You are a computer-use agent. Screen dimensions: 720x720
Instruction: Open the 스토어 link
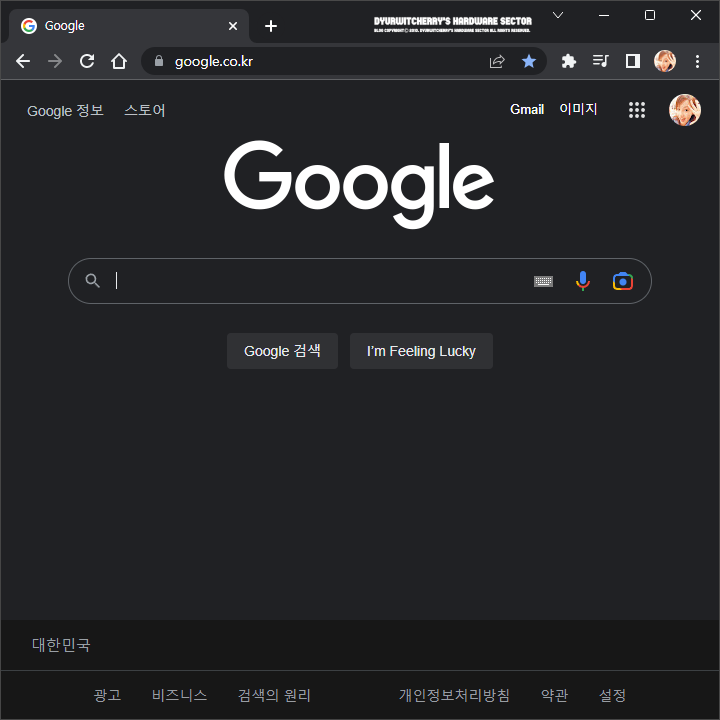point(145,110)
